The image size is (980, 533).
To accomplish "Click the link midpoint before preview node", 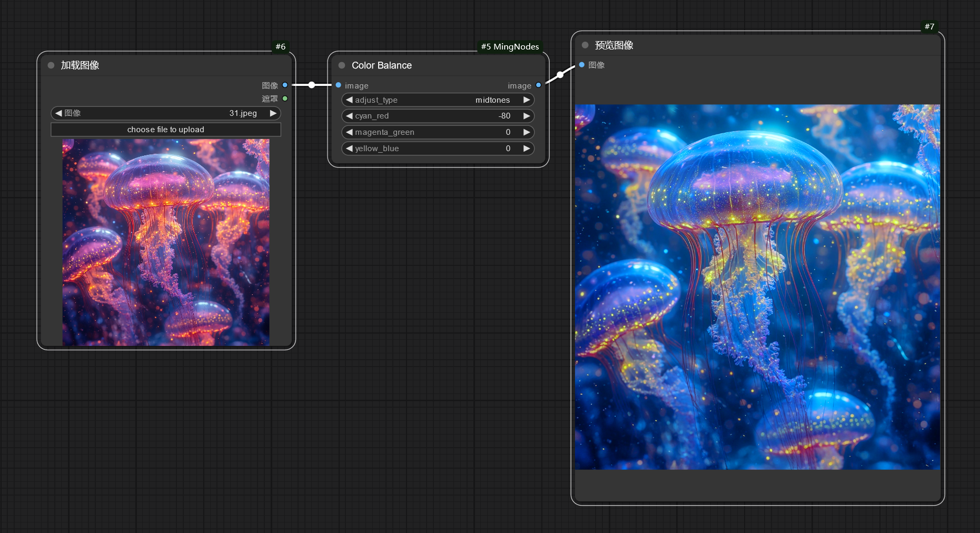I will point(560,75).
